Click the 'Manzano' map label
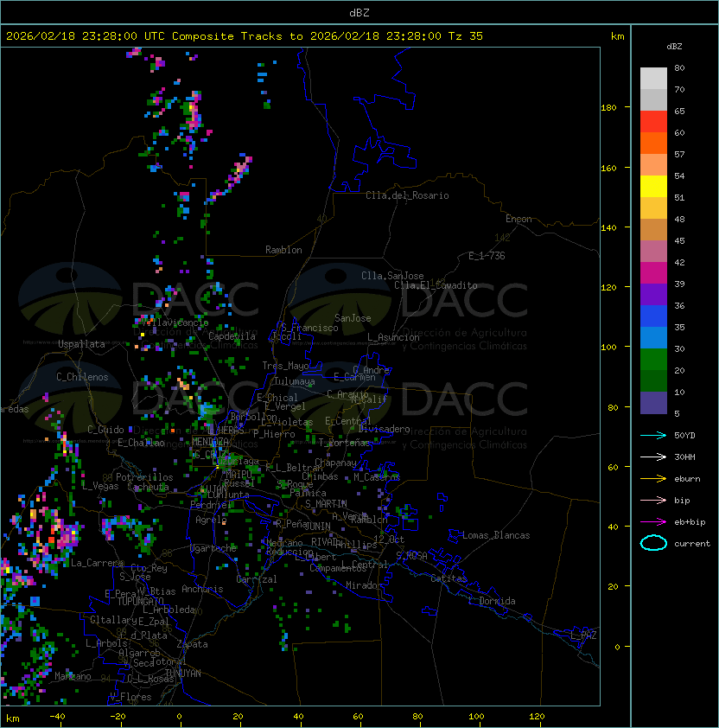This screenshot has width=719, height=728. [73, 676]
